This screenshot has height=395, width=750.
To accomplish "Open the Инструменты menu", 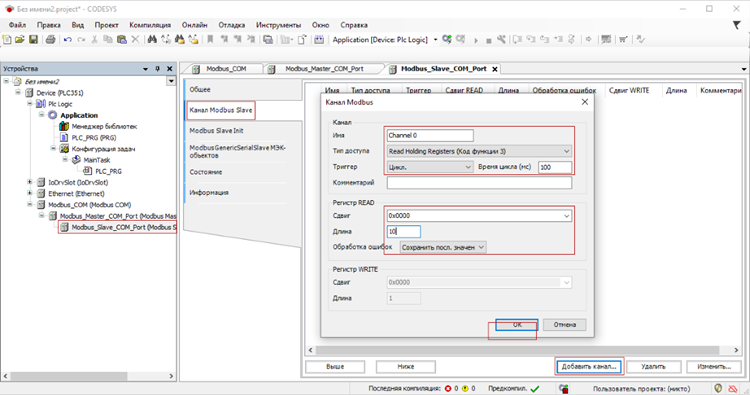I will pos(278,25).
